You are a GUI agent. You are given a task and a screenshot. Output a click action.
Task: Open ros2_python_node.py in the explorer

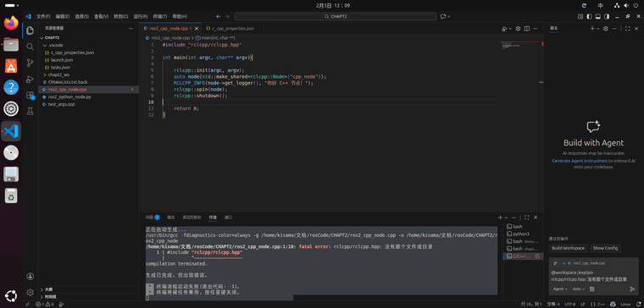69,96
